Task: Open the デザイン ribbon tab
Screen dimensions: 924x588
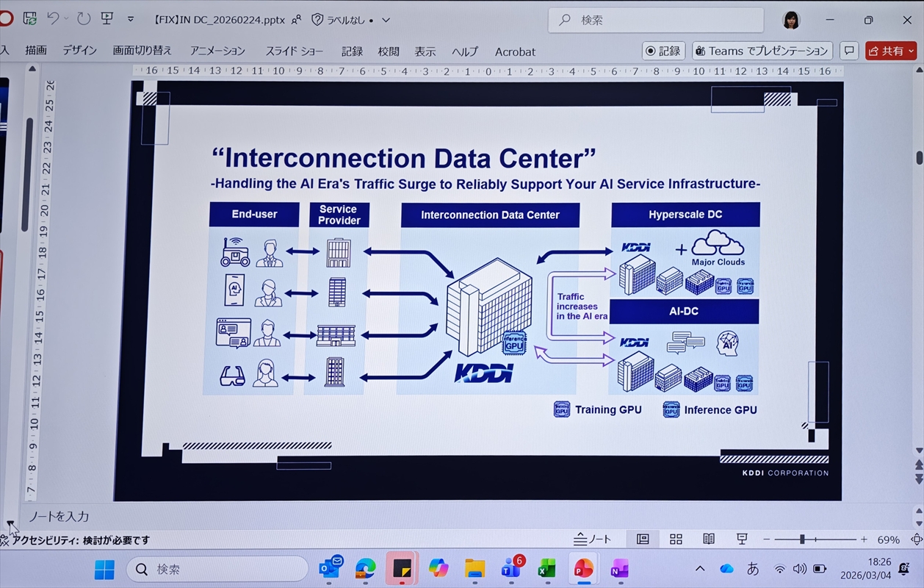Action: pos(79,51)
